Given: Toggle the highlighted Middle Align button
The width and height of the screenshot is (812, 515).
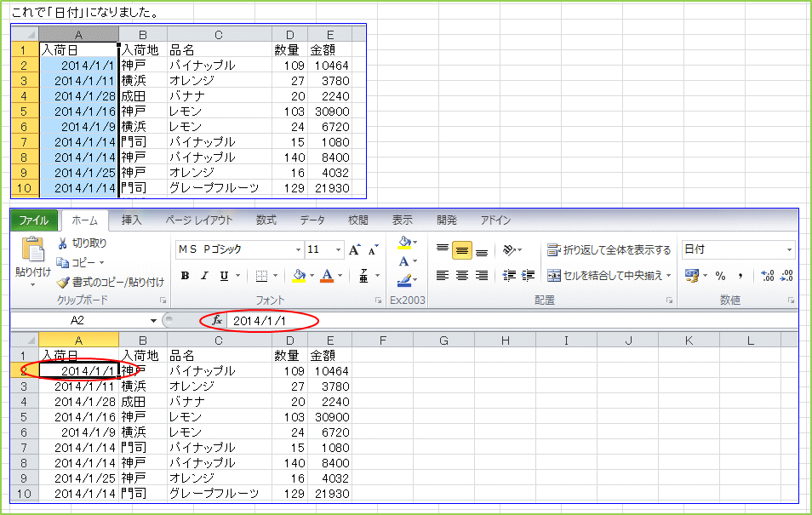Looking at the screenshot, I should (x=462, y=250).
